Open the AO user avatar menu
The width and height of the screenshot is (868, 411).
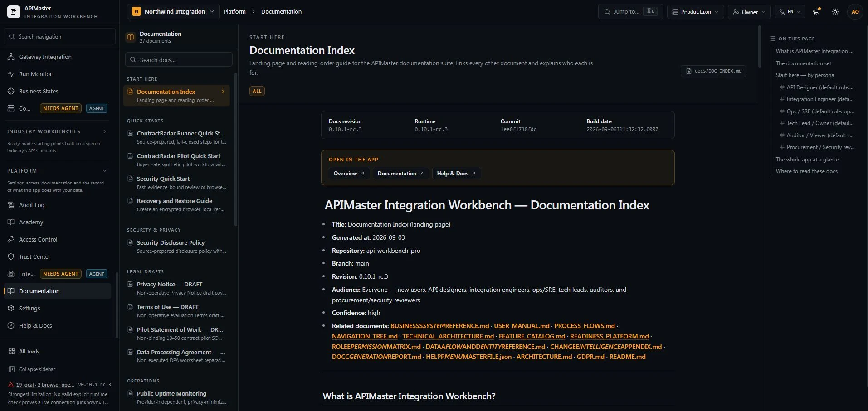855,12
